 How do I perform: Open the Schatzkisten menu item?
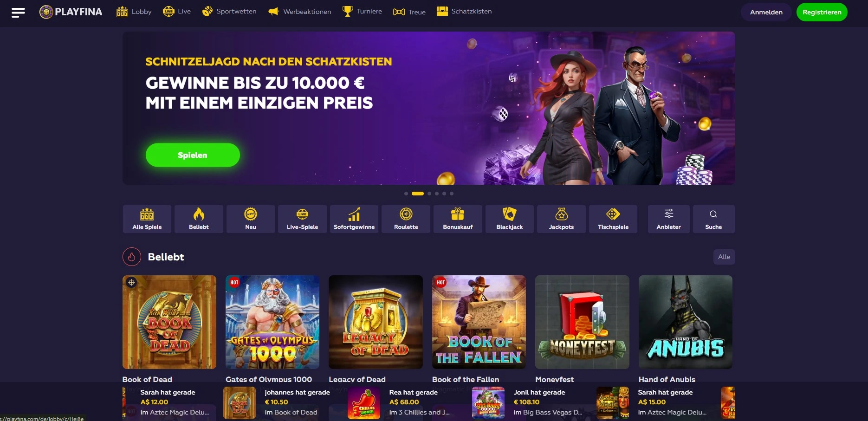tap(464, 12)
